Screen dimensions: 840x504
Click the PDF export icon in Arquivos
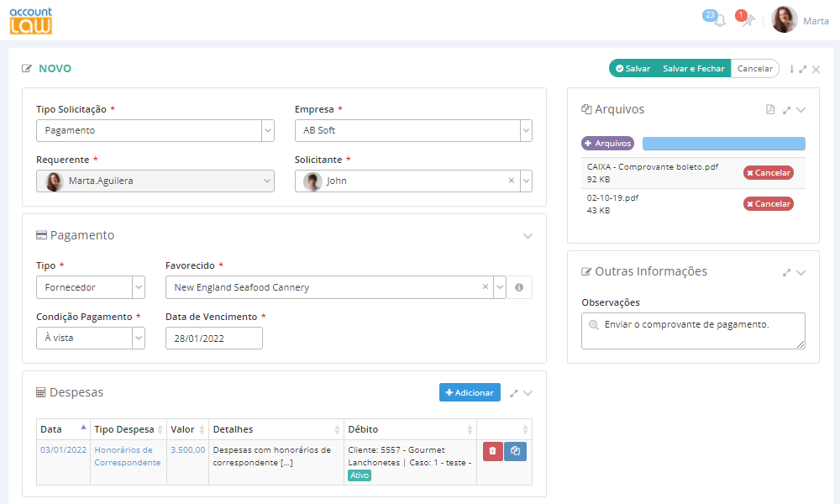(770, 109)
